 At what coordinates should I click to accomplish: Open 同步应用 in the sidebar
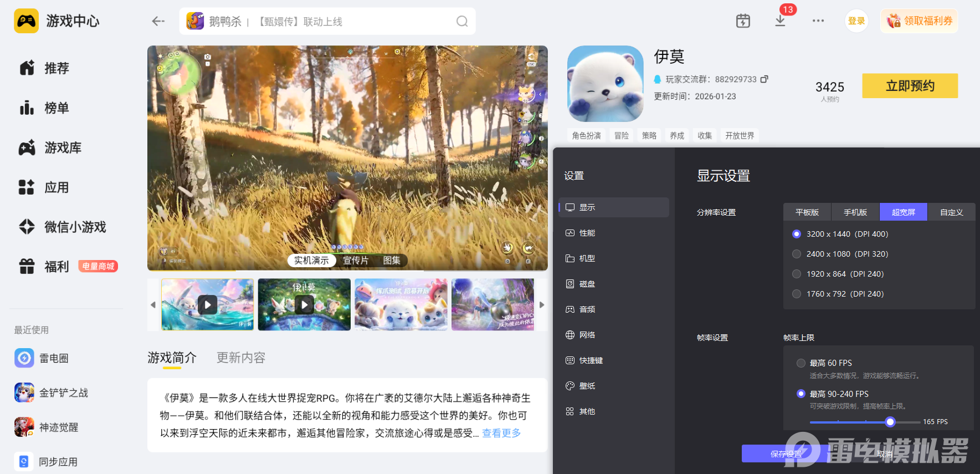click(x=47, y=461)
